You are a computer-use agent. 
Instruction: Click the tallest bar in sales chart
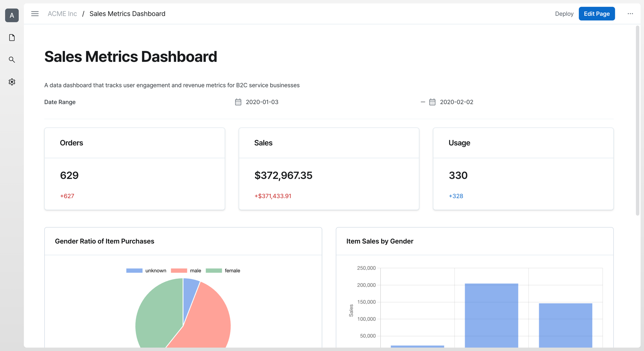click(491, 315)
